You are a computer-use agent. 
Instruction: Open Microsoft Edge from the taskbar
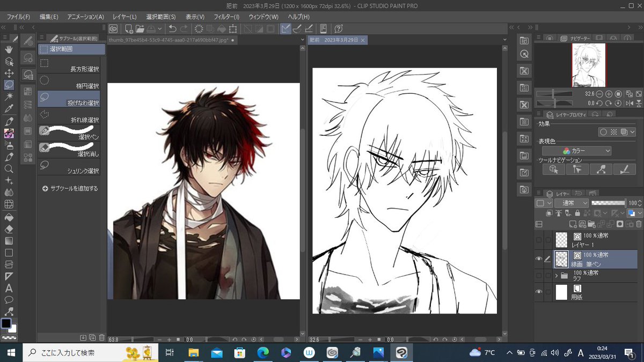point(263,352)
